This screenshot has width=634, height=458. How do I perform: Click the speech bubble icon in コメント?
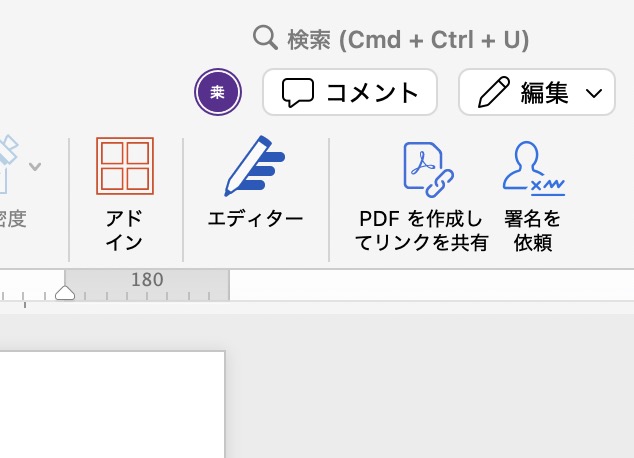[x=298, y=93]
